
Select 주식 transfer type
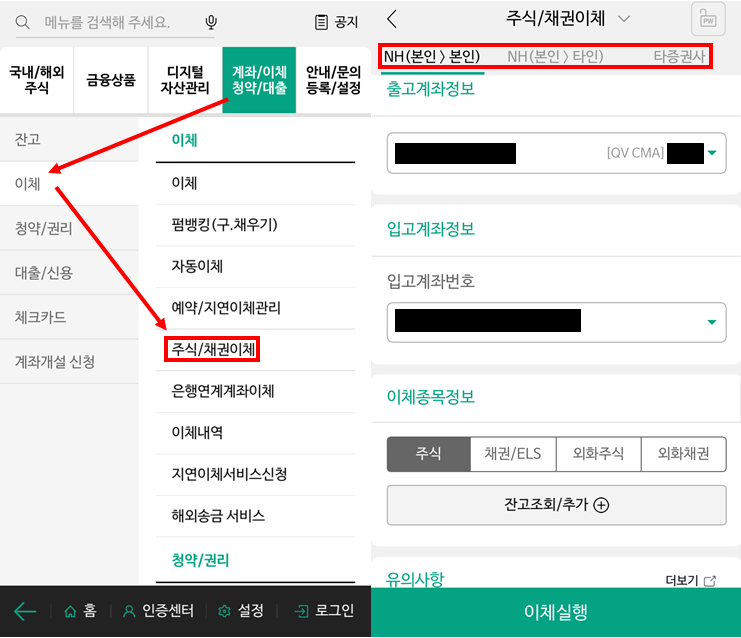428,454
